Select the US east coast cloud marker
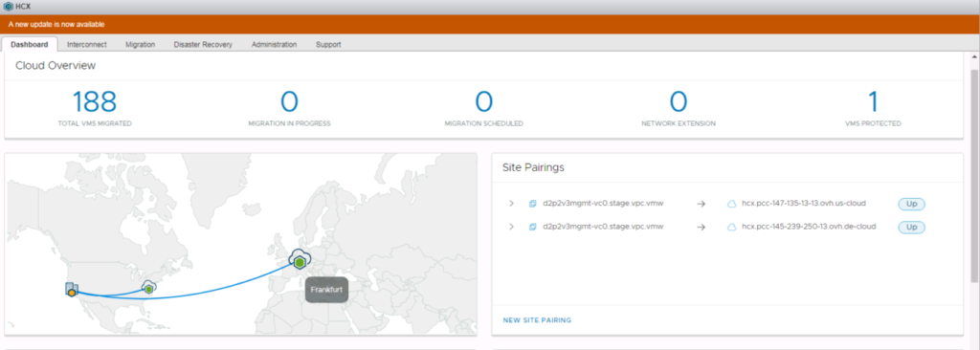The image size is (980, 350). (x=148, y=288)
